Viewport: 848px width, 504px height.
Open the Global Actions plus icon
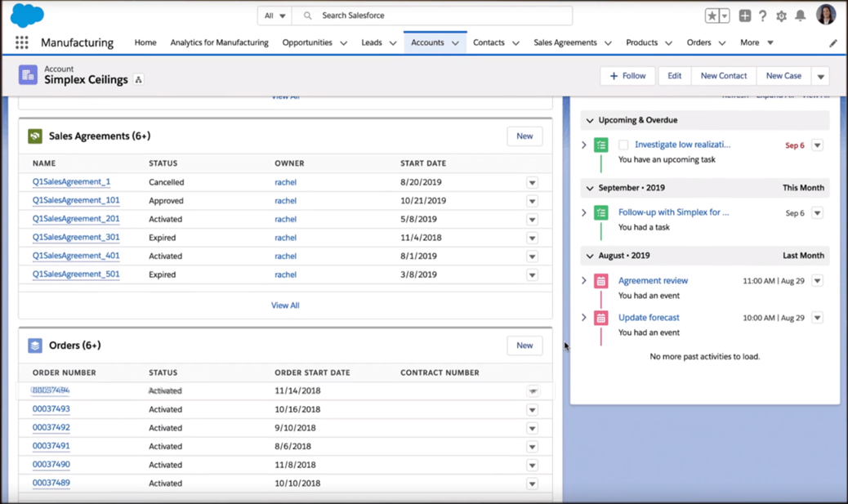[x=745, y=16]
